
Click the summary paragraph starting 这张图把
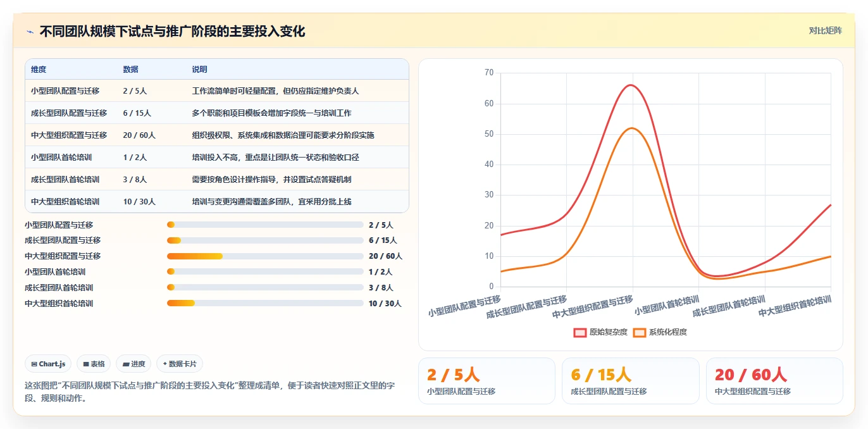click(209, 392)
